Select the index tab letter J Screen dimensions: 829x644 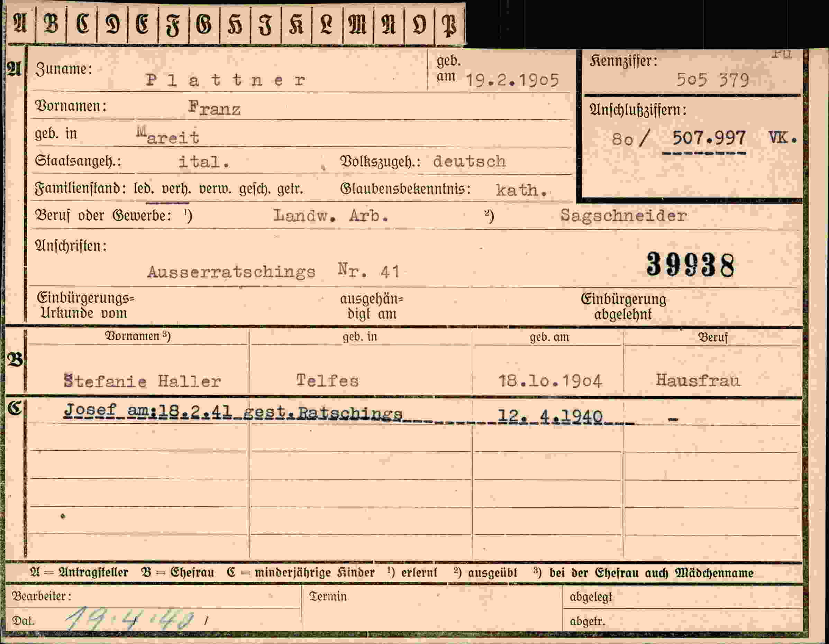[265, 25]
